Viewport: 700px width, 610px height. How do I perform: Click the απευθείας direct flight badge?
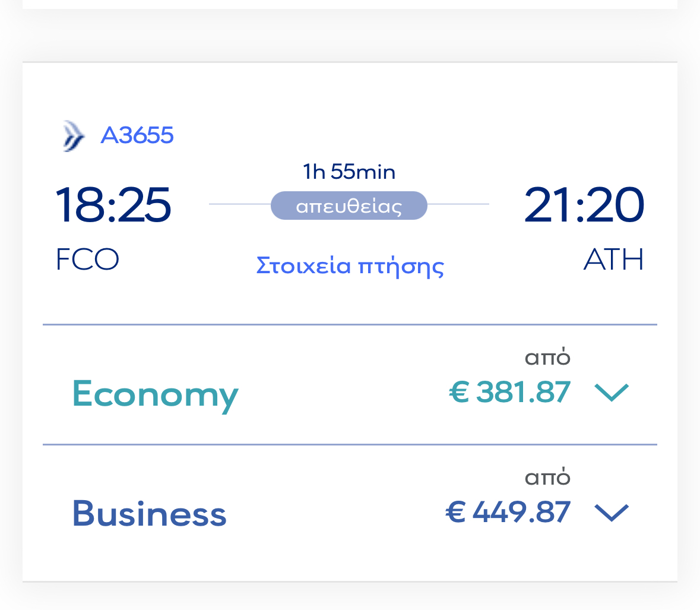tap(349, 206)
